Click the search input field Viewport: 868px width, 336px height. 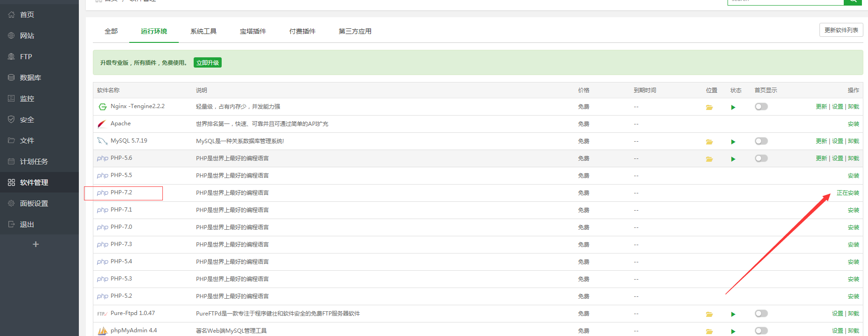(785, 2)
